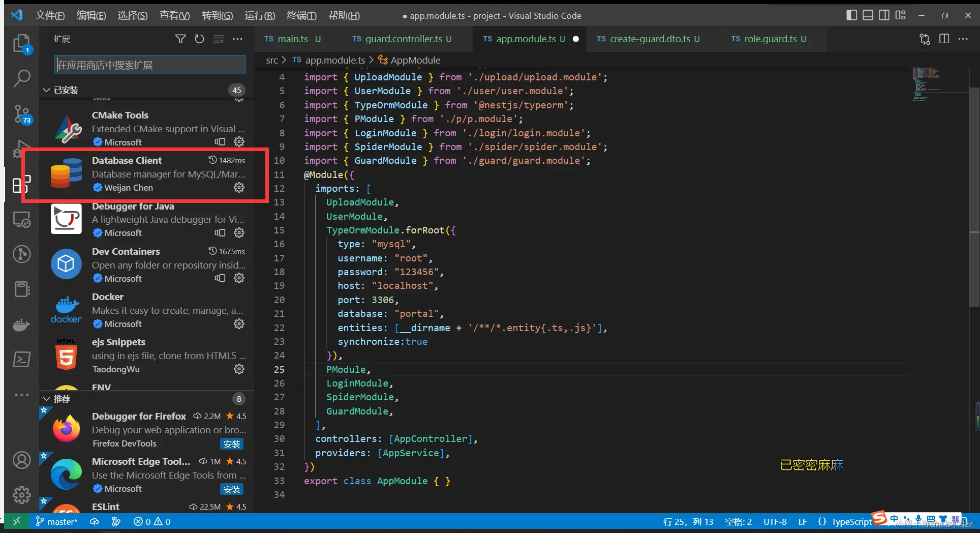Click the Sogou input method icon
Viewport: 980px width, 533px height.
tap(880, 518)
